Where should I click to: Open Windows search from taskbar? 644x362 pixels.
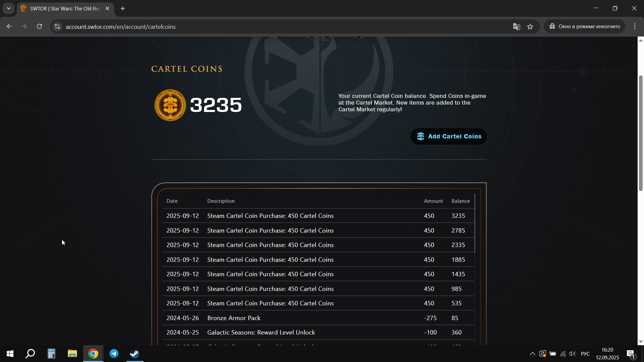click(31, 354)
